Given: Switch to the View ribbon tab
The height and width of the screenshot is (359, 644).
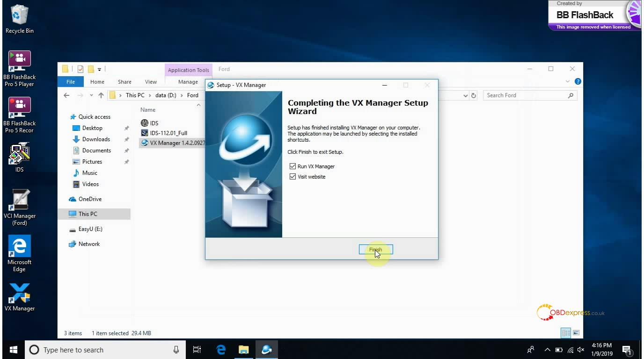Looking at the screenshot, I should click(x=151, y=82).
